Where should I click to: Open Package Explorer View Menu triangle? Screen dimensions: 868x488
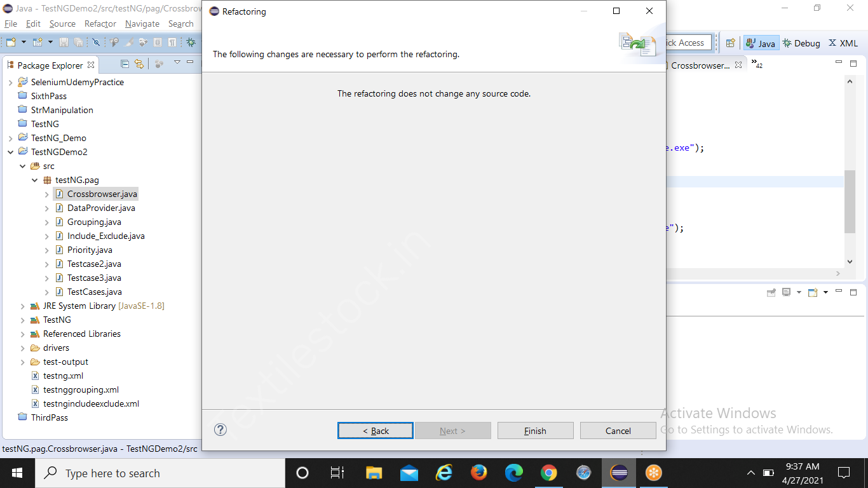coord(177,62)
